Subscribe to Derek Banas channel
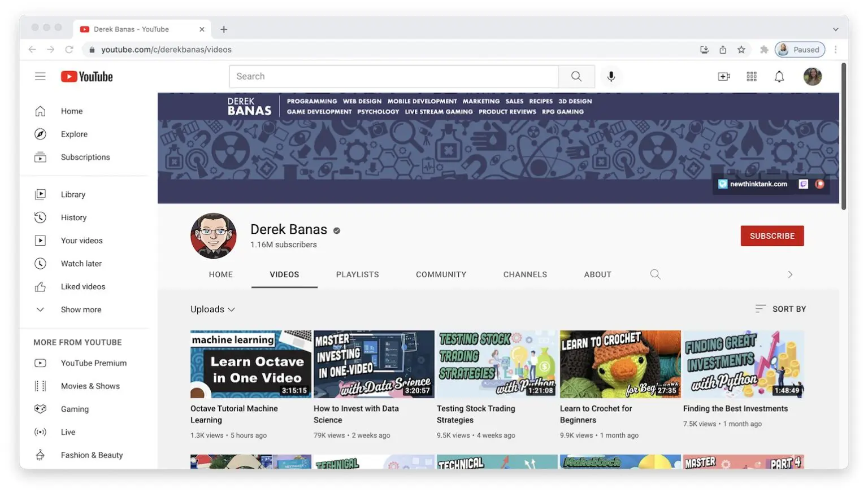 click(772, 236)
